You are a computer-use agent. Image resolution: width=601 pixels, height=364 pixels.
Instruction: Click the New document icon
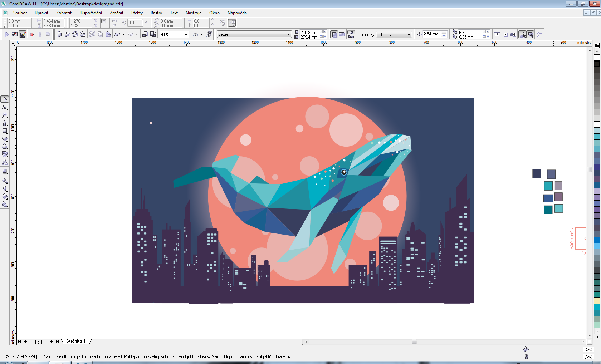tap(59, 34)
